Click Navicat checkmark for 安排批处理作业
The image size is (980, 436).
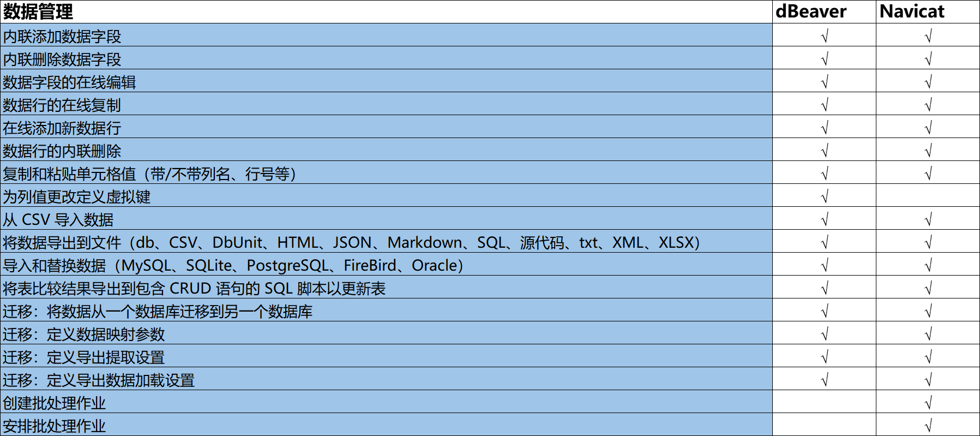928,426
